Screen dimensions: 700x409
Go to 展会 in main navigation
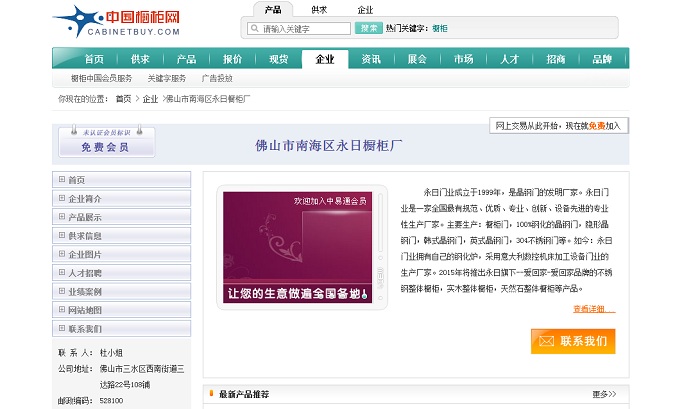417,59
